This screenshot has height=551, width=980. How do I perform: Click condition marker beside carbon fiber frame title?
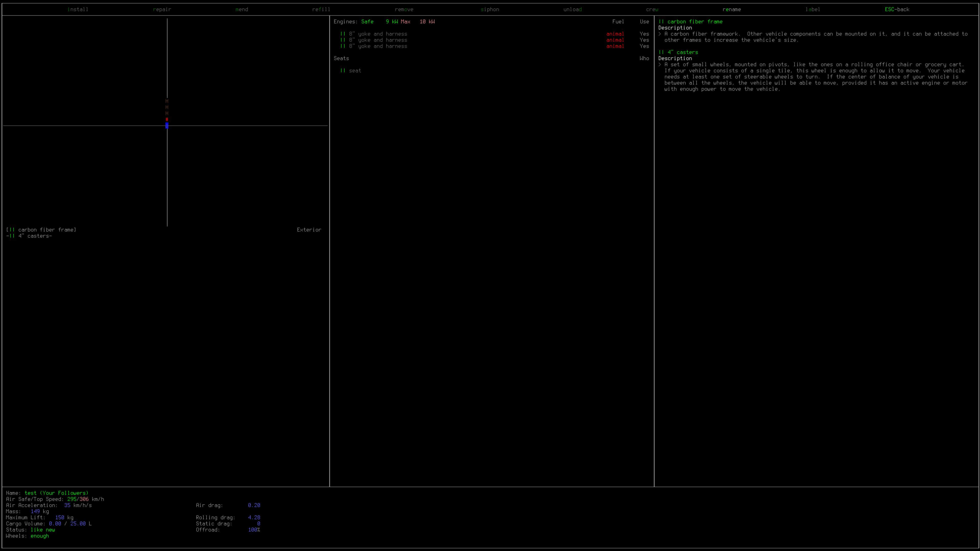[x=661, y=22]
